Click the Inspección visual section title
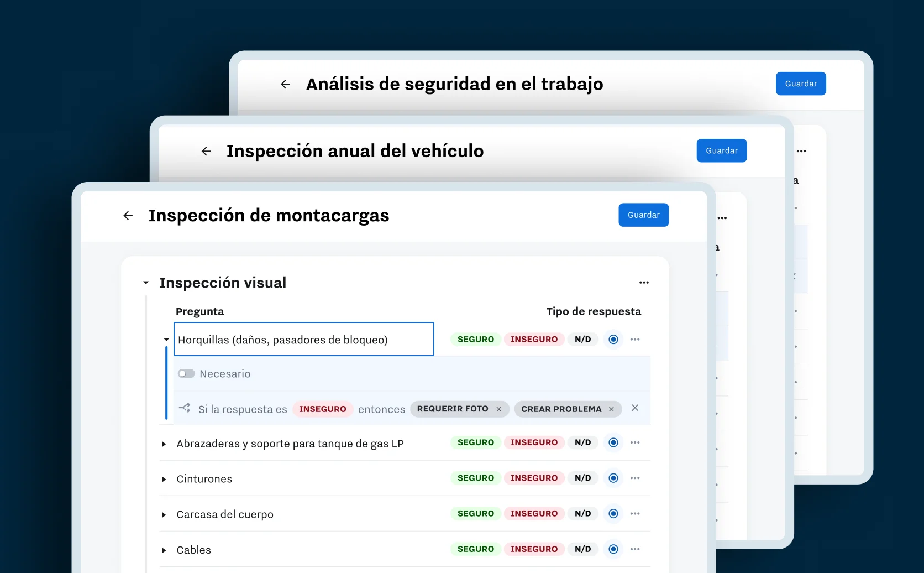This screenshot has width=924, height=573. click(x=223, y=283)
